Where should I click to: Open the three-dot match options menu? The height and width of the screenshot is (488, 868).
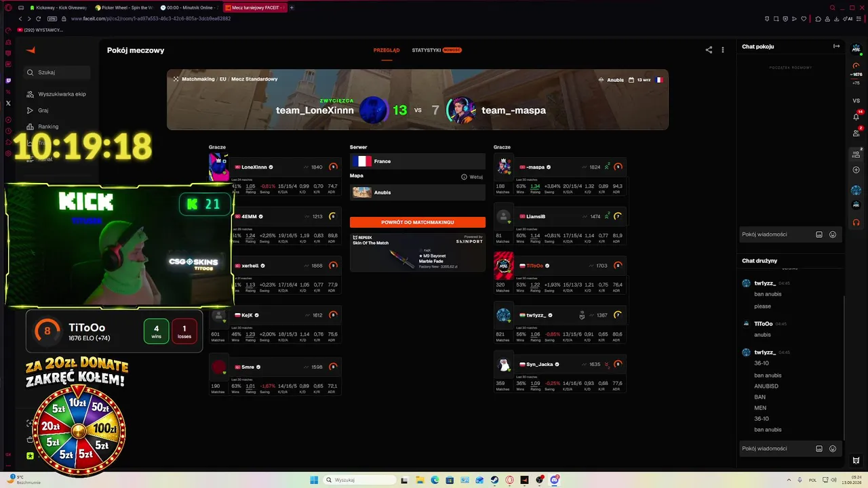click(723, 50)
